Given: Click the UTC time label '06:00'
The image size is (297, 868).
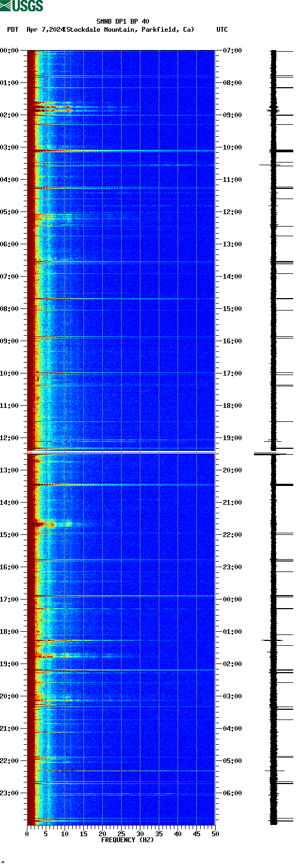Looking at the screenshot, I should click(232, 793).
